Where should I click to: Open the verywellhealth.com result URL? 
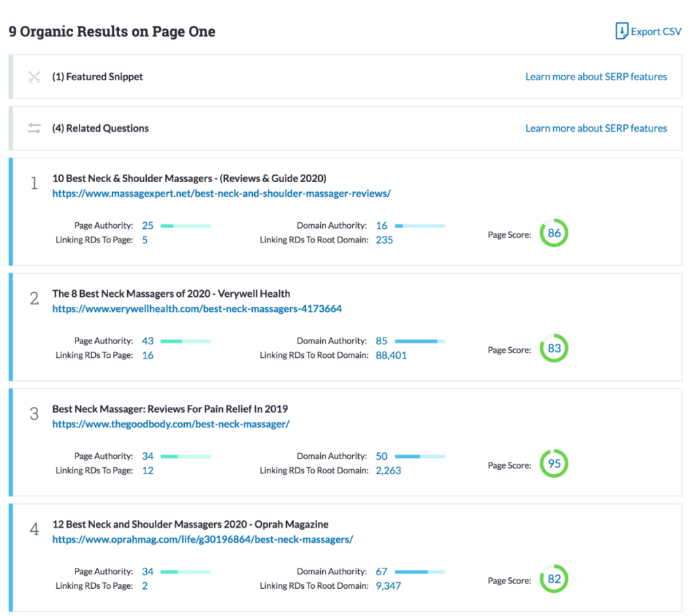click(197, 308)
